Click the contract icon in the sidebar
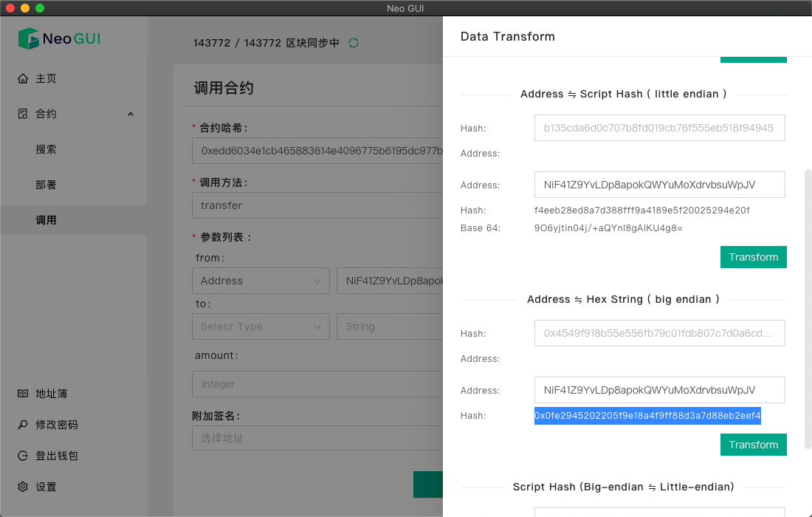The image size is (812, 517). 23,114
